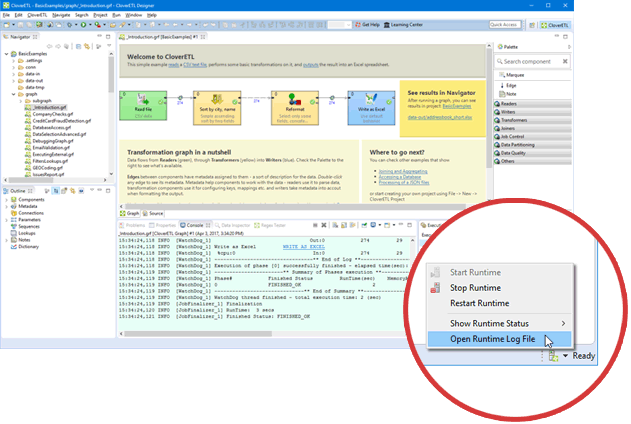Viewport: 631px width, 424px height.
Task: Expand the data-in folder
Action: point(13,74)
